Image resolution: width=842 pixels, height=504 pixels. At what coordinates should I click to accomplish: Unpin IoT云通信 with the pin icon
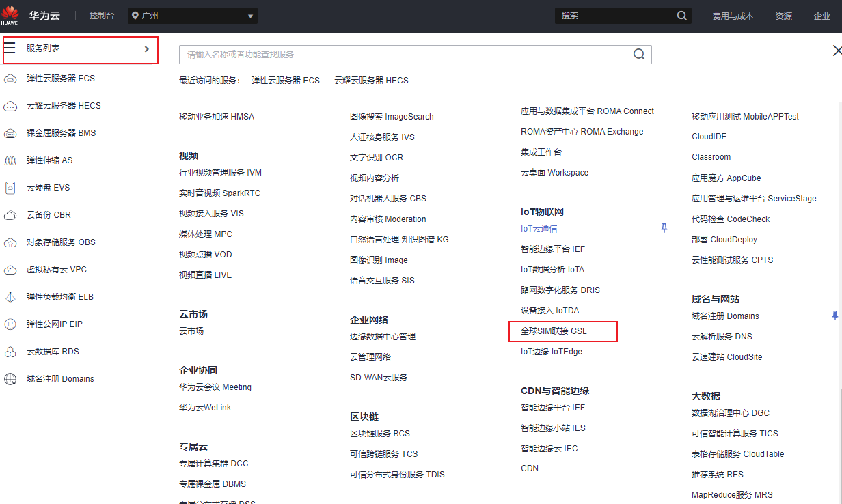click(664, 228)
